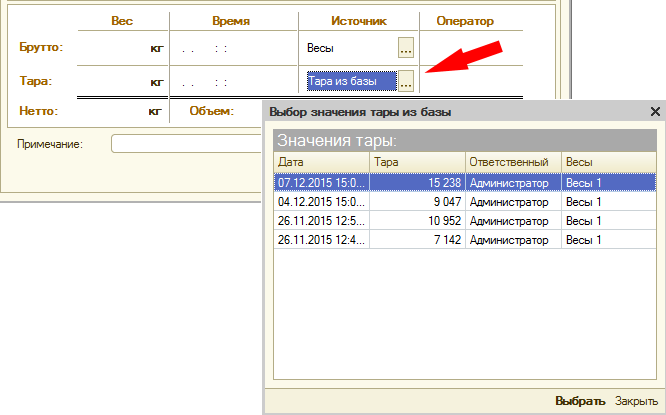The width and height of the screenshot is (666, 415).
Task: Click the Закрыть link in the dialog
Action: tap(636, 401)
